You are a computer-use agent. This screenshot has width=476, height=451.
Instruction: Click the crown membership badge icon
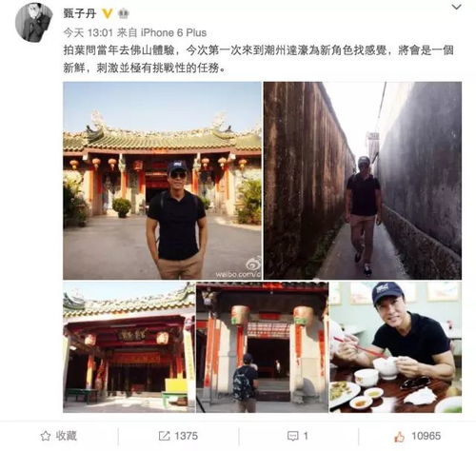pos(124,13)
